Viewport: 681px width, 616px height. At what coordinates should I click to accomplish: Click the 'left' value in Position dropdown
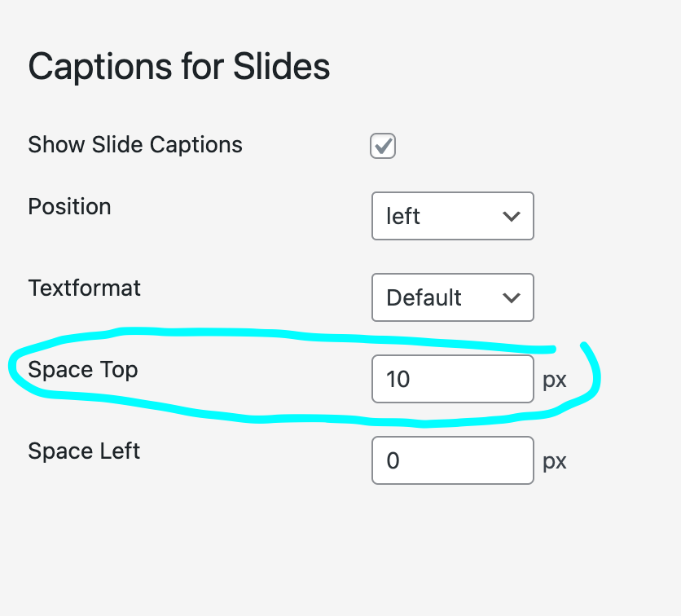403,216
